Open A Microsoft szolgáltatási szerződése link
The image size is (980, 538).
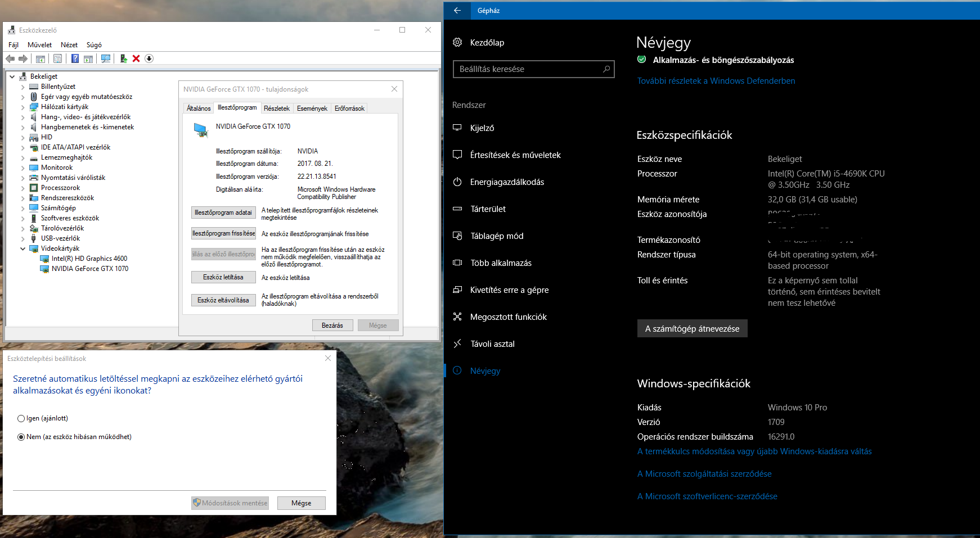704,474
